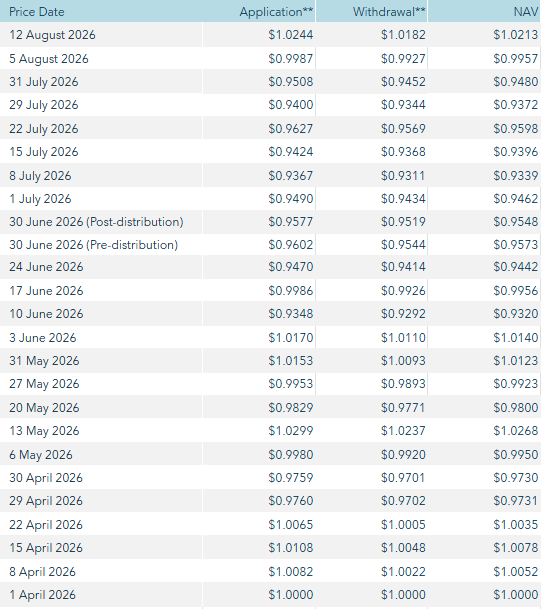The width and height of the screenshot is (541, 609).
Task: Click the Application** column header
Action: tap(276, 12)
